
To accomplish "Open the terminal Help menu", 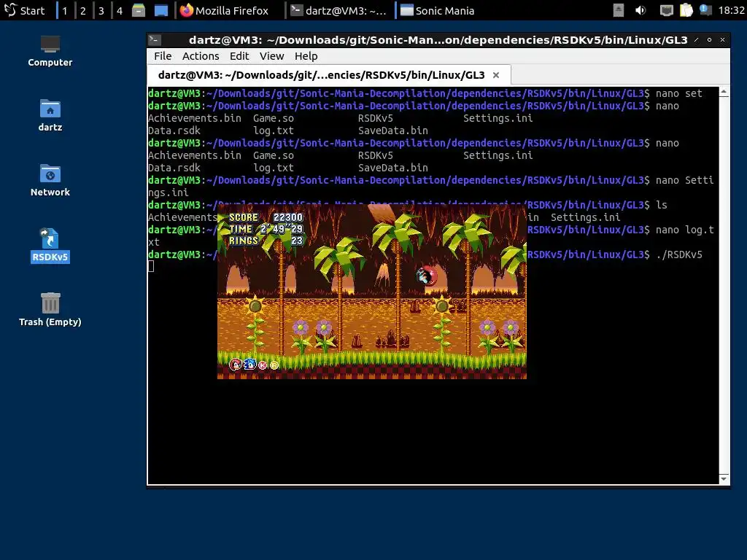I will pyautogui.click(x=306, y=56).
